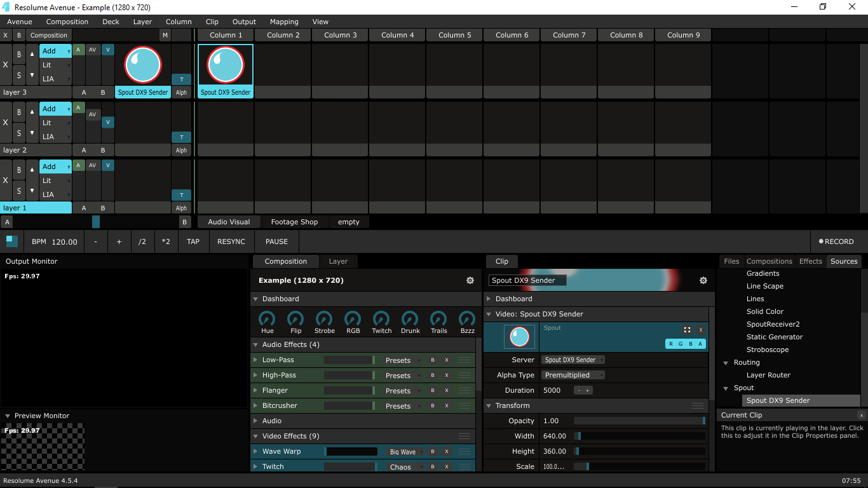
Task: Open the composition settings gear icon
Action: (470, 280)
